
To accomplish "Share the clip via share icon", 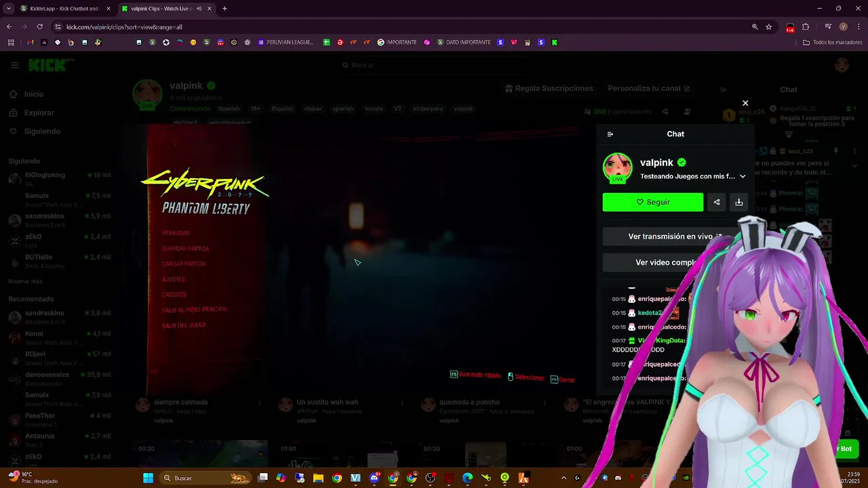I will click(x=717, y=202).
